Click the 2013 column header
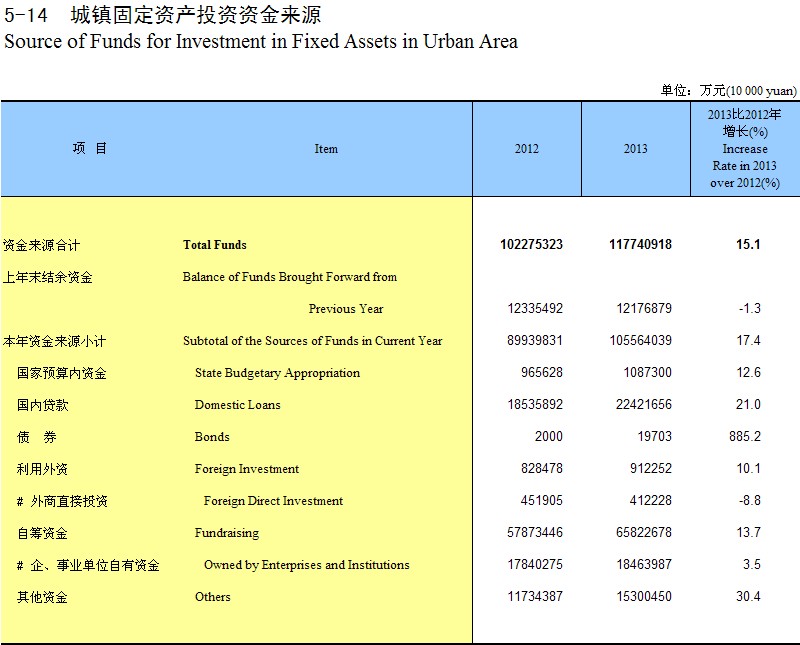Image resolution: width=800 pixels, height=645 pixels. tap(635, 149)
